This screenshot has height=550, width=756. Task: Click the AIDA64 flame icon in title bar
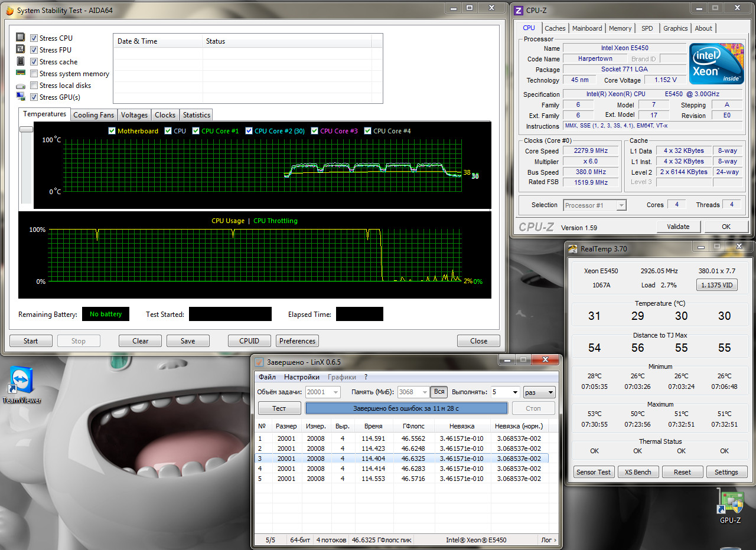(x=9, y=11)
